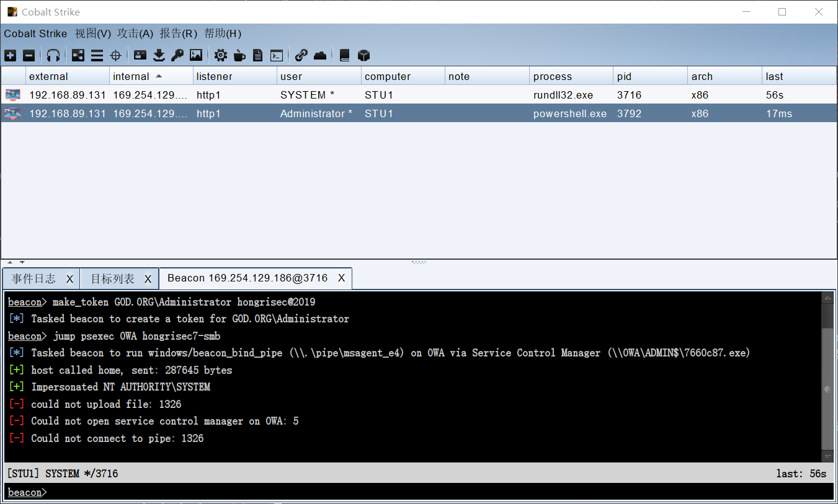Close the 事件日志 tab with its X
Image resolution: width=838 pixels, height=504 pixels.
click(x=69, y=279)
